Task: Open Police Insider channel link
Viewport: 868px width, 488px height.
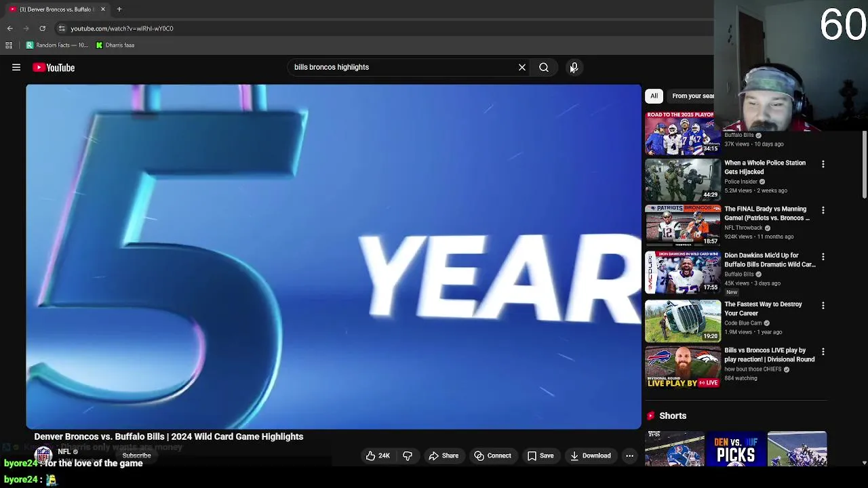Action: tap(741, 182)
